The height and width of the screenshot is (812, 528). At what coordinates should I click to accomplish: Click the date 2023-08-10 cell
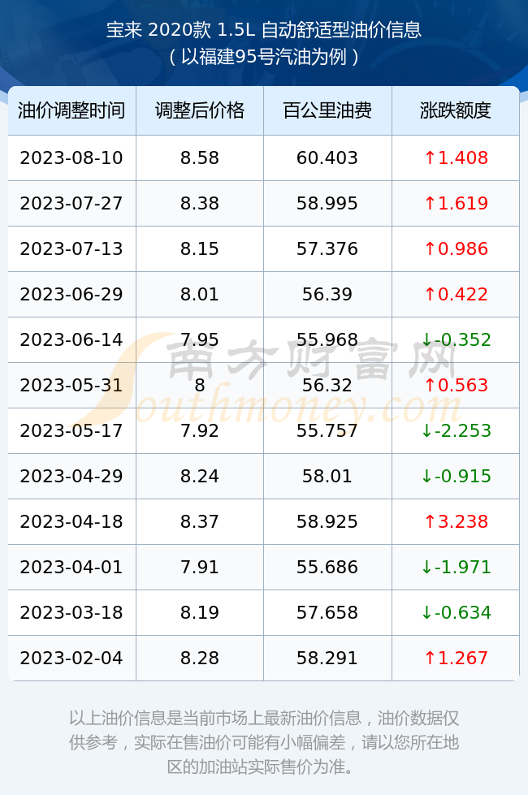tap(71, 158)
